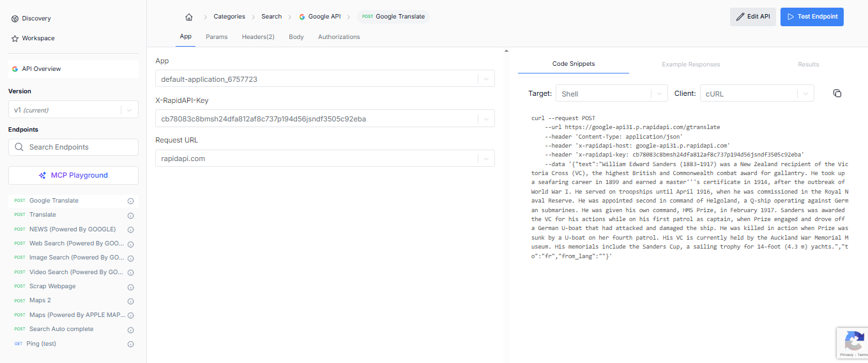
Task: Click info icon beside Search Auto complete
Action: [131, 330]
